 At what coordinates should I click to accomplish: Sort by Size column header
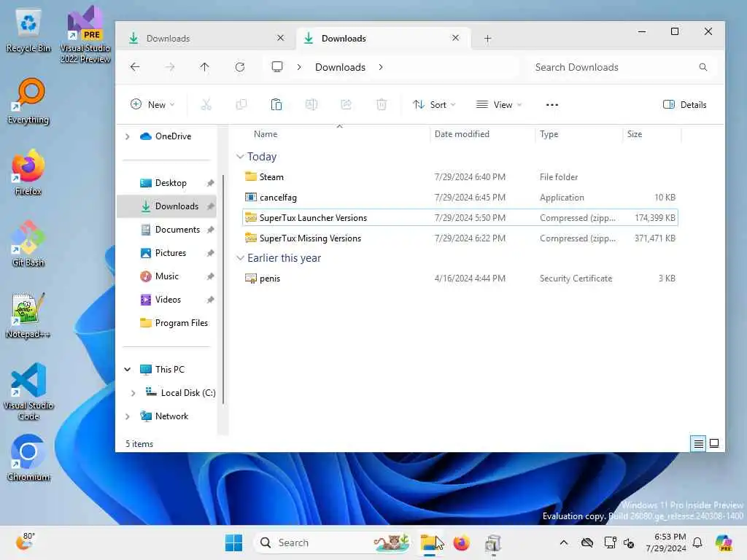click(635, 134)
